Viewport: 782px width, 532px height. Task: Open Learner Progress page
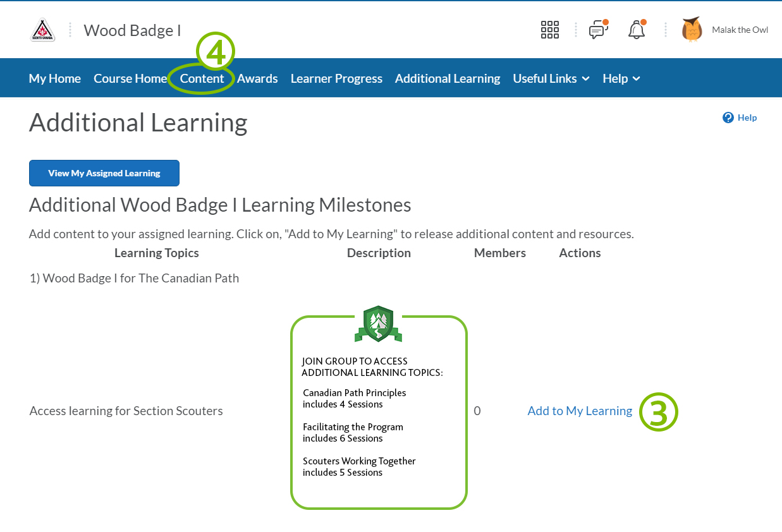coord(336,78)
